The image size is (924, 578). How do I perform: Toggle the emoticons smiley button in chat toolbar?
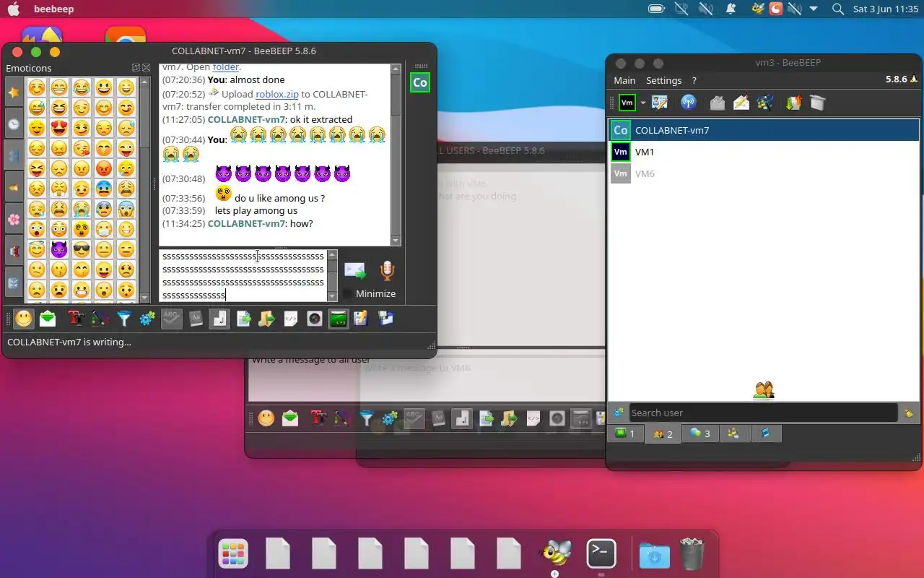point(24,319)
